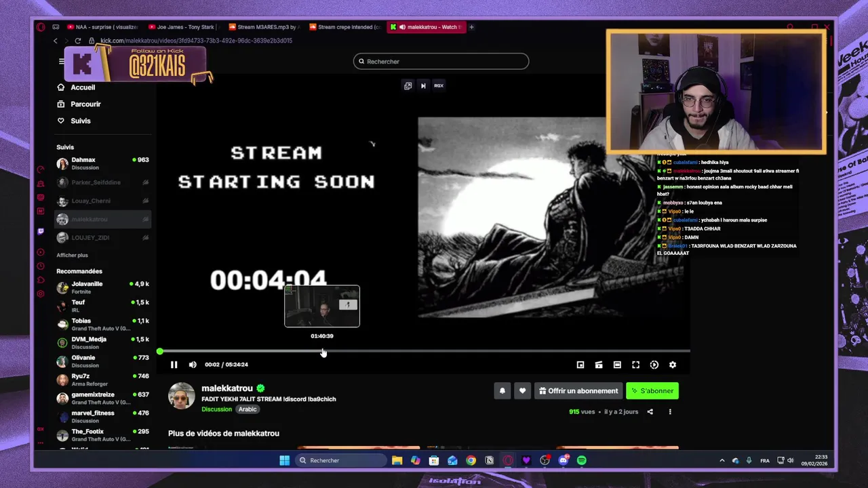Open the player settings gear

pyautogui.click(x=673, y=365)
